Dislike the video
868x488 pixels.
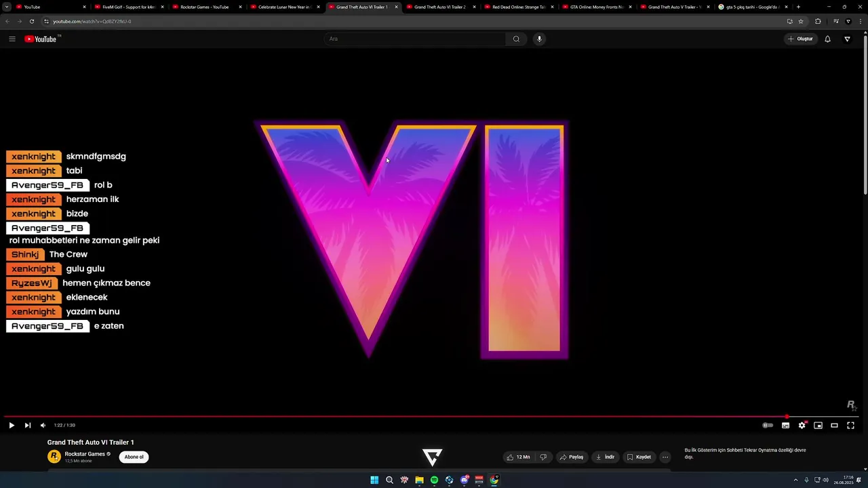(543, 457)
